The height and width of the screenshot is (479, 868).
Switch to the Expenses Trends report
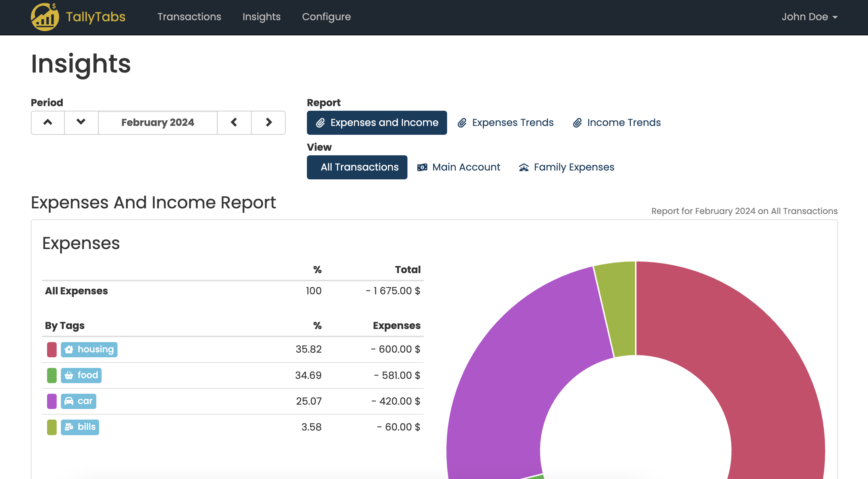tap(506, 123)
